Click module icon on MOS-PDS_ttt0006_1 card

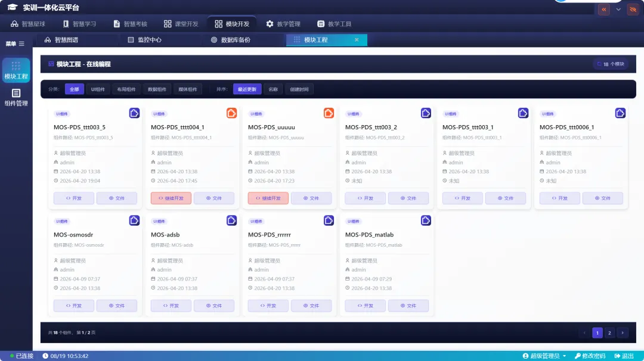[620, 113]
